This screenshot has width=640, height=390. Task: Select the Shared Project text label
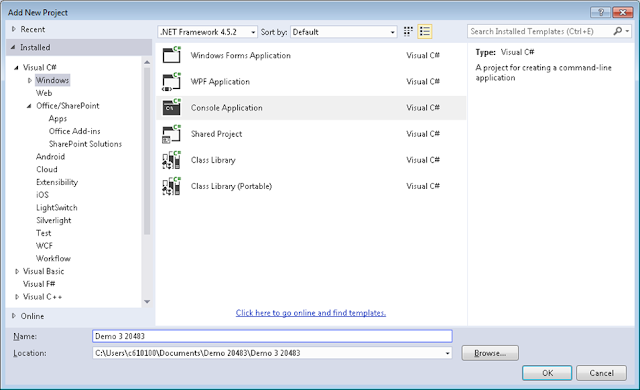(x=216, y=134)
